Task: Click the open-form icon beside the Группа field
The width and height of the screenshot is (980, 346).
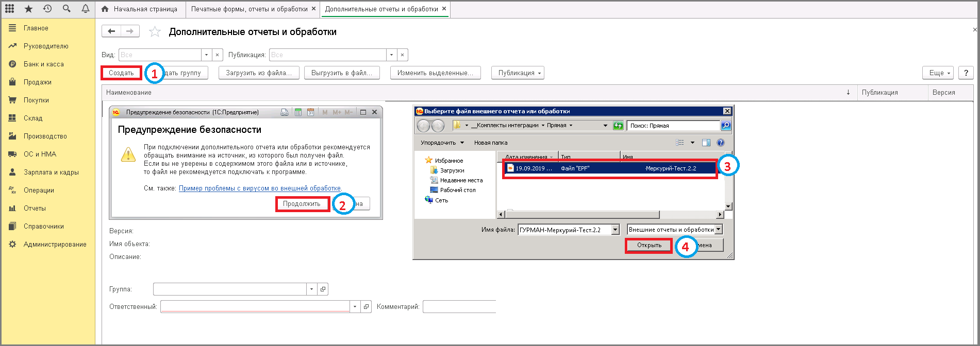Action: click(x=323, y=289)
